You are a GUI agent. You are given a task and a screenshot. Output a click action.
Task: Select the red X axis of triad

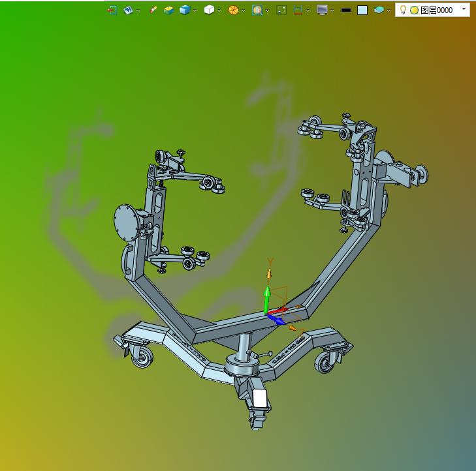click(x=278, y=311)
